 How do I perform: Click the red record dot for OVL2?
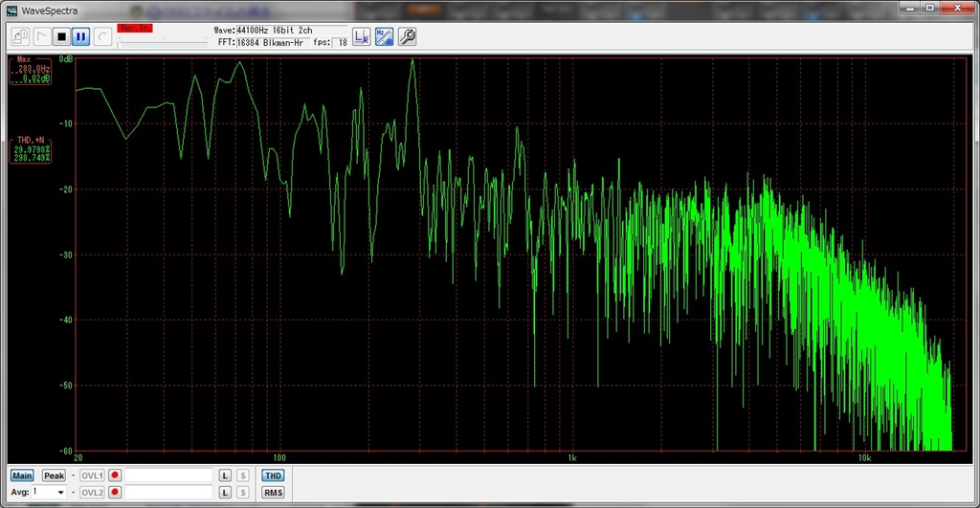(x=115, y=492)
